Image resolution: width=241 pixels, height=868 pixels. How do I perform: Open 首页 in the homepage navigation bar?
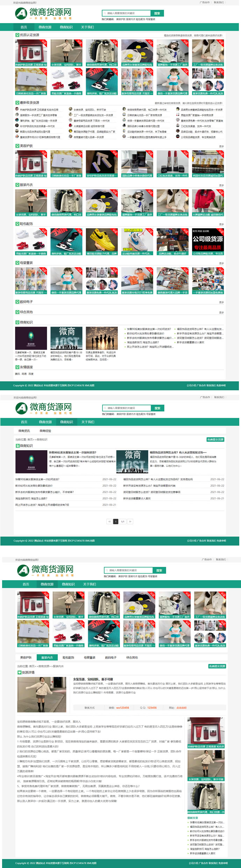[24, 27]
